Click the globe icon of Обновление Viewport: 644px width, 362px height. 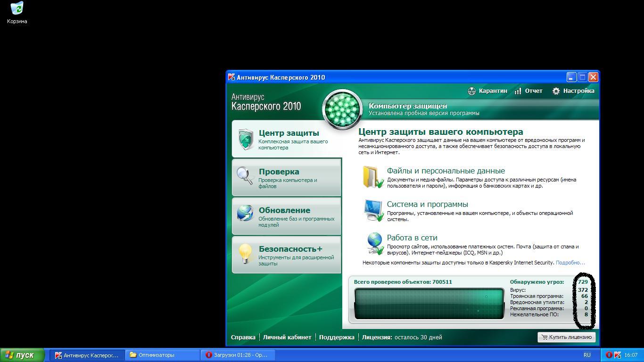coord(245,213)
